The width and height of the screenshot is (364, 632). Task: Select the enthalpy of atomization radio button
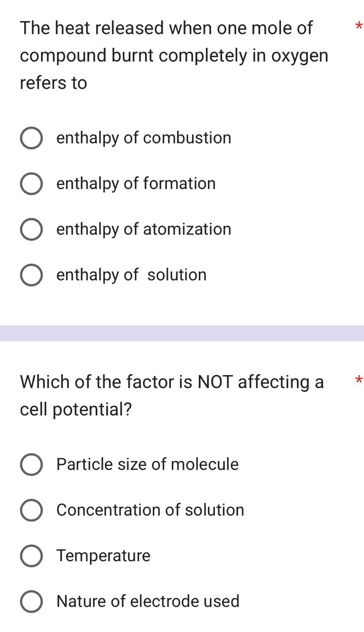coord(31,229)
